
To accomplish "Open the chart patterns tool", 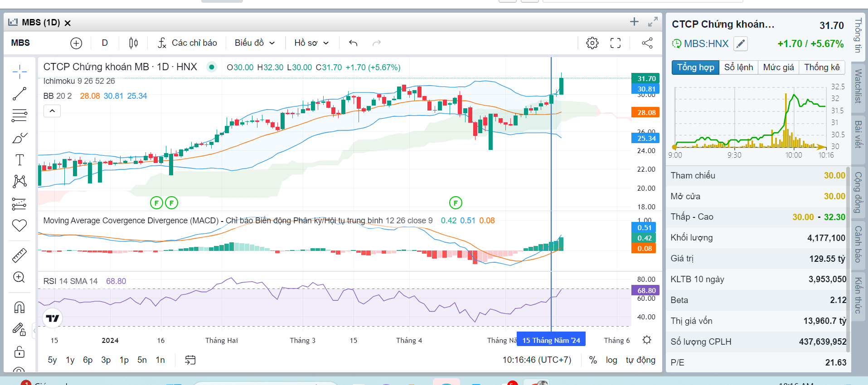I will pyautogui.click(x=19, y=182).
